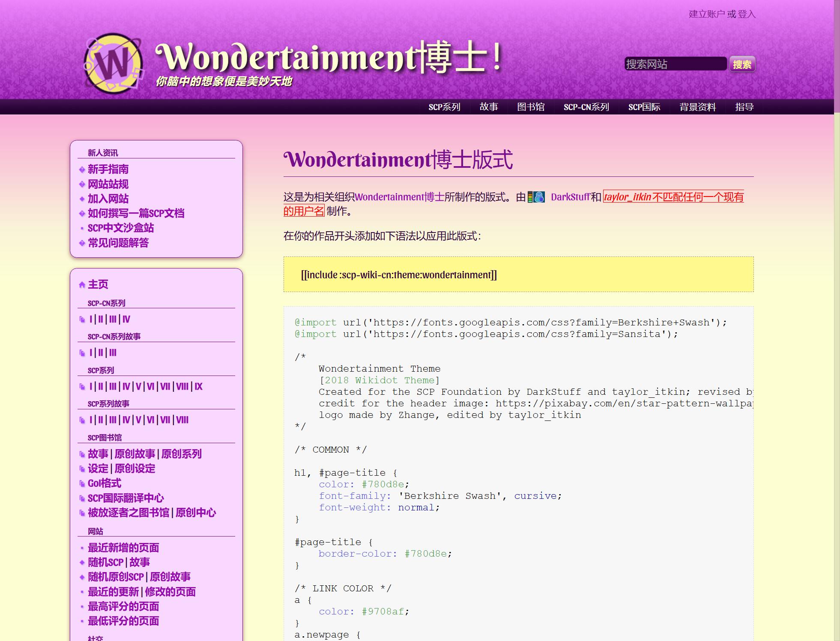Click the 搜索 search button
This screenshot has height=641, width=840.
click(743, 64)
